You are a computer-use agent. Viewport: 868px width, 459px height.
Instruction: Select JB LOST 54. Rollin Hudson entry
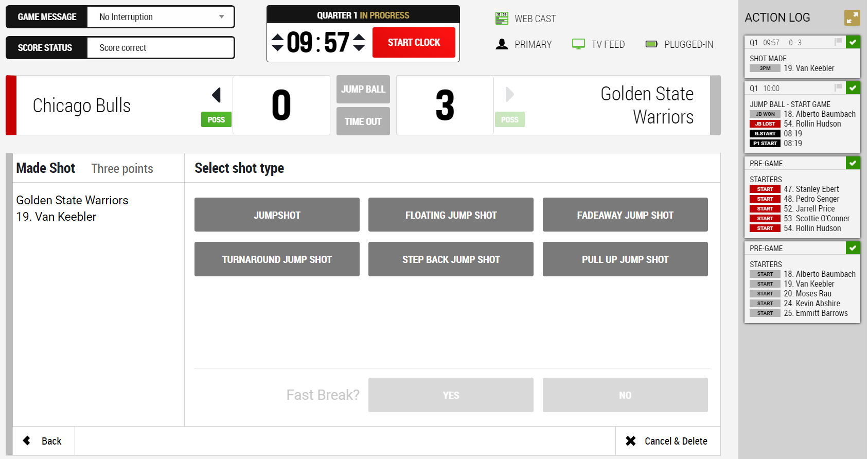coord(795,123)
